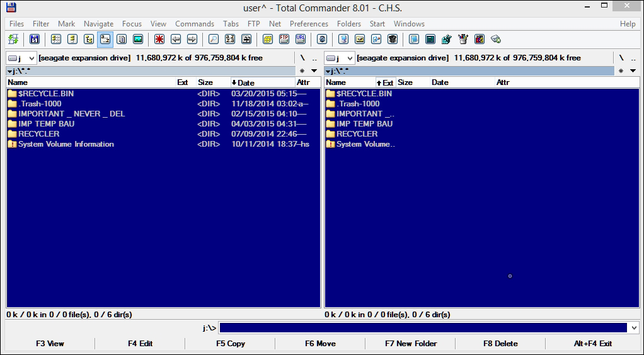Click the red asterisk toolbar icon
This screenshot has height=355, width=644.
[159, 39]
